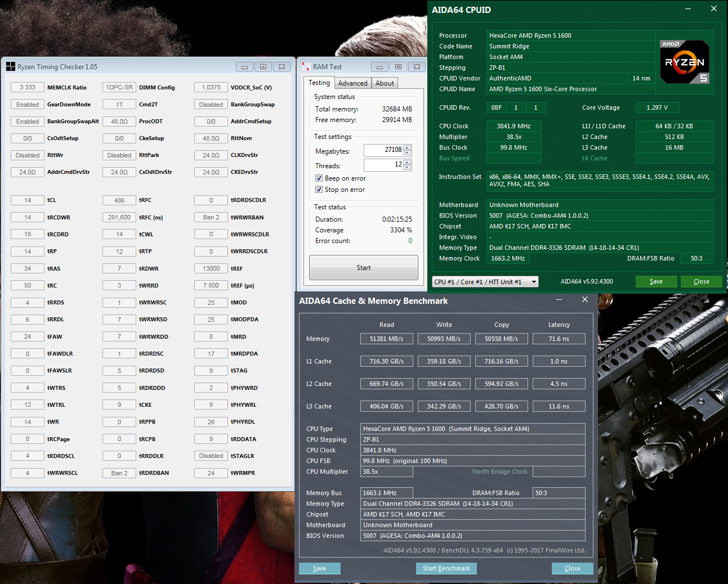Viewport: 728px width, 584px height.
Task: Increase Threads value with up arrow
Action: tap(408, 162)
